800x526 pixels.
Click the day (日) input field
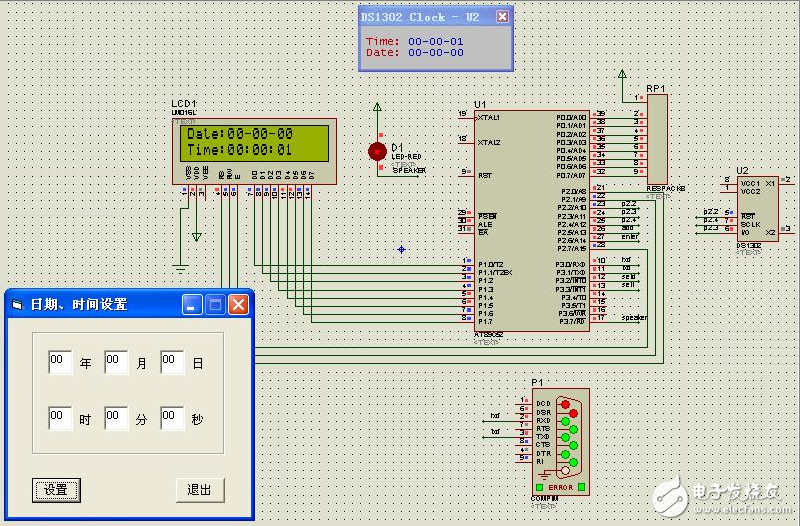[x=172, y=361]
